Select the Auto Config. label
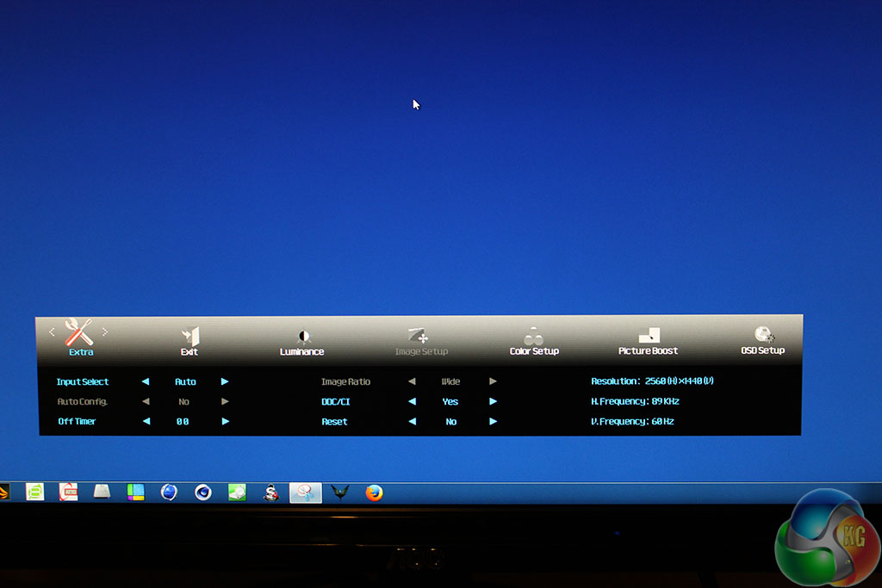 pyautogui.click(x=82, y=401)
